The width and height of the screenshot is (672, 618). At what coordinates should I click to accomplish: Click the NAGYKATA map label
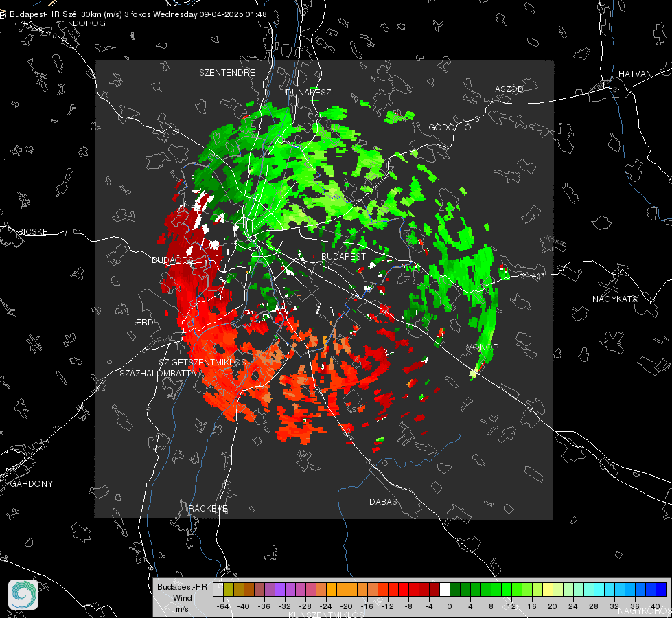(615, 299)
